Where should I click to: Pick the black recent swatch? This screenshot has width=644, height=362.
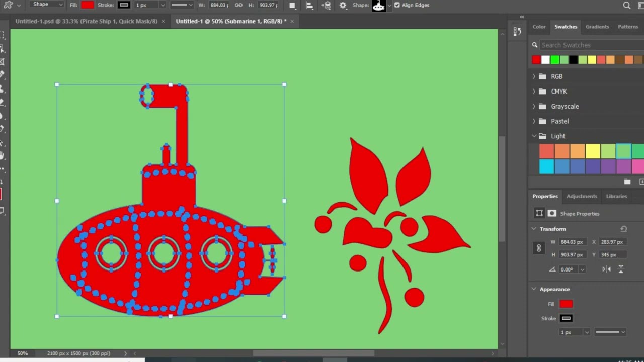coord(574,60)
